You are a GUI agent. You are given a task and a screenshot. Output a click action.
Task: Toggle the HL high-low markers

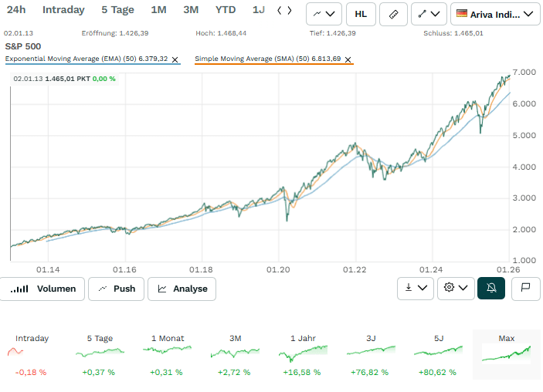pos(361,14)
